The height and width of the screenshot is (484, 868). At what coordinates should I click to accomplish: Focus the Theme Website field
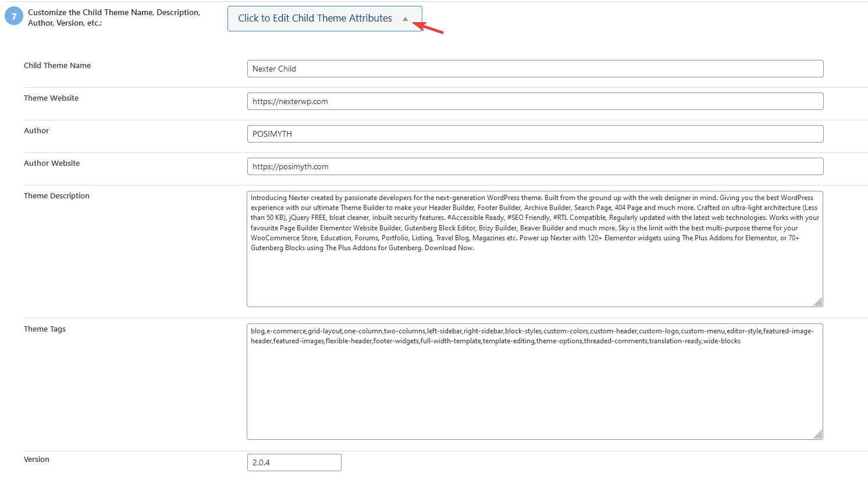point(535,101)
